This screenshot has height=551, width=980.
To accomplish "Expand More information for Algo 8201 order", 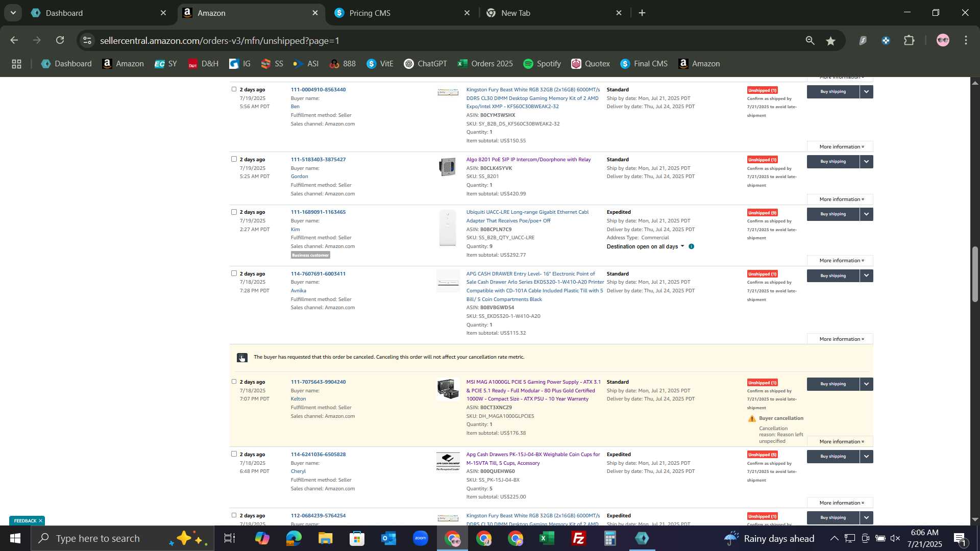I will point(840,199).
